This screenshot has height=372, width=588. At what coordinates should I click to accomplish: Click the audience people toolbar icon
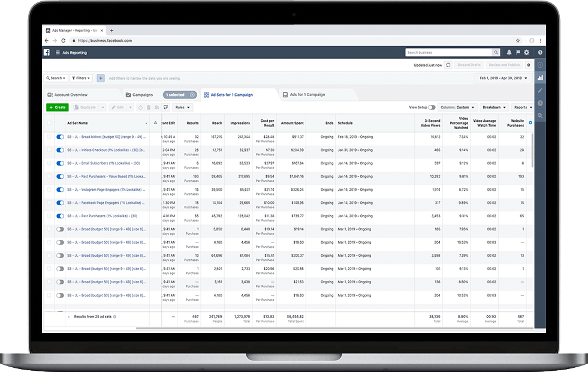[x=157, y=107]
